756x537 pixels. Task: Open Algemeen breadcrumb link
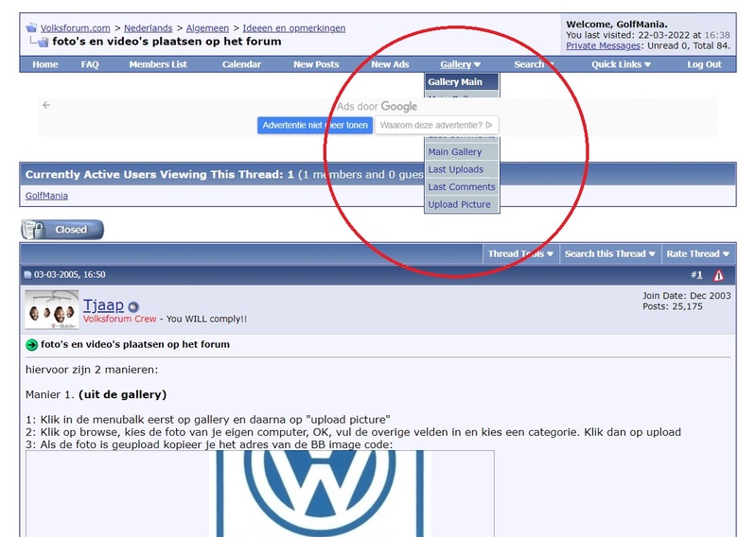pyautogui.click(x=207, y=28)
